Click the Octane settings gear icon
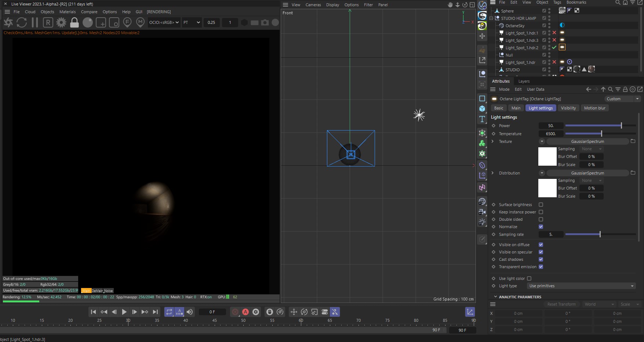The width and height of the screenshot is (644, 342). 61,22
